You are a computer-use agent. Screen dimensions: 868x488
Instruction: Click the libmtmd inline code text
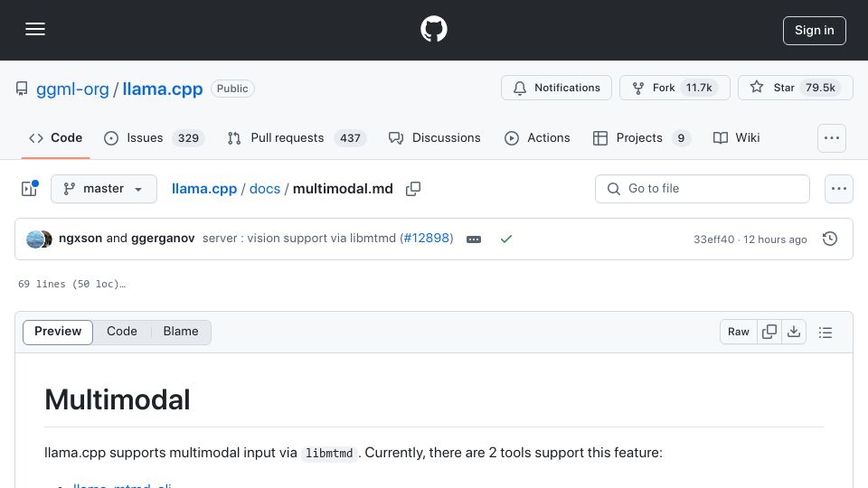click(x=329, y=453)
